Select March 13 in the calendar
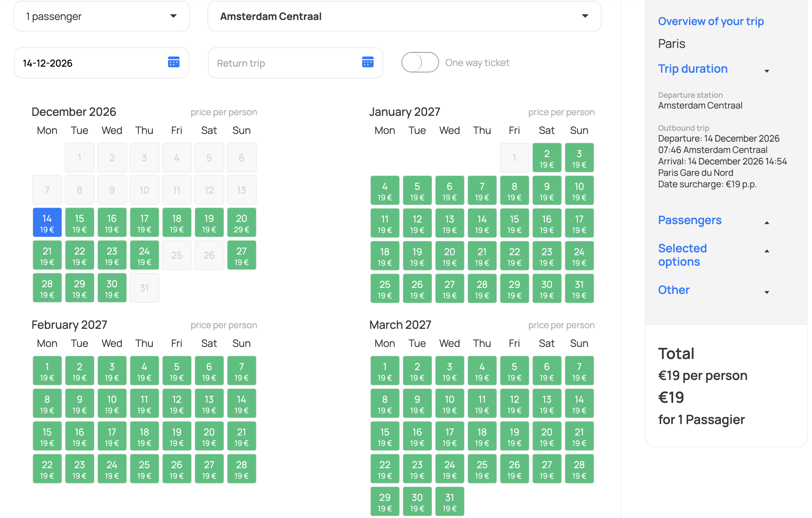Viewport: 812px width, 518px height. [547, 403]
